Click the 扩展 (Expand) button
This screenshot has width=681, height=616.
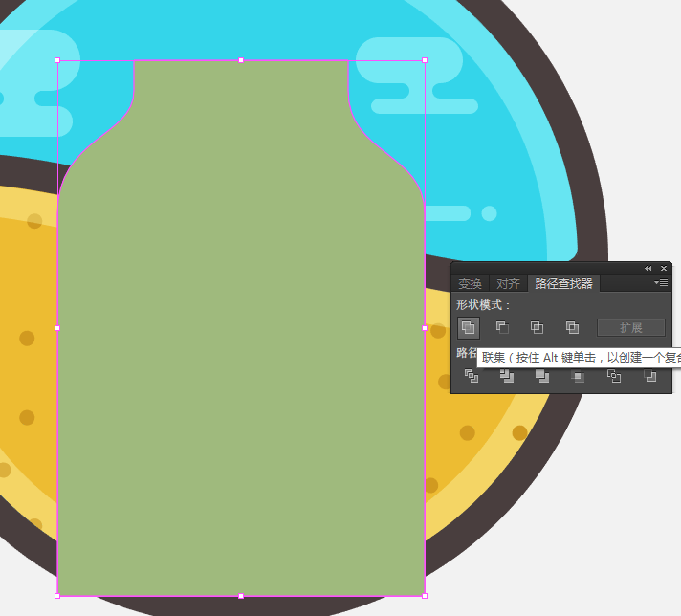pyautogui.click(x=630, y=327)
